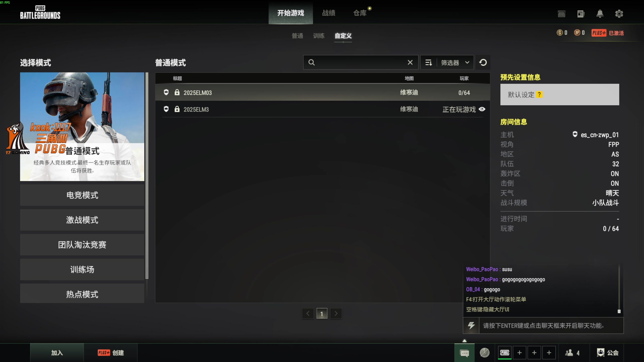Viewport: 644px width, 362px height.
Task: Open the 公会 clan button
Action: click(608, 353)
